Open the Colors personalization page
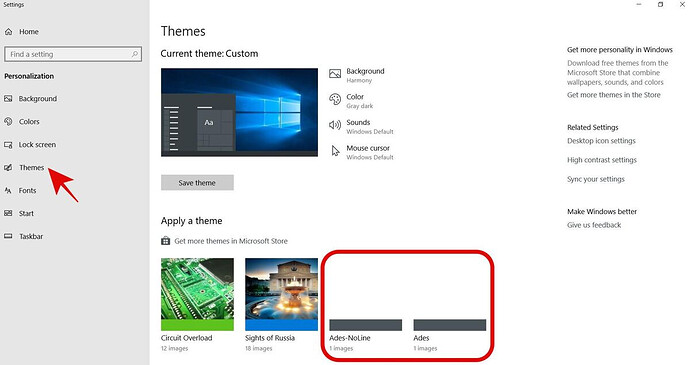Image resolution: width=690 pixels, height=365 pixels. [29, 122]
